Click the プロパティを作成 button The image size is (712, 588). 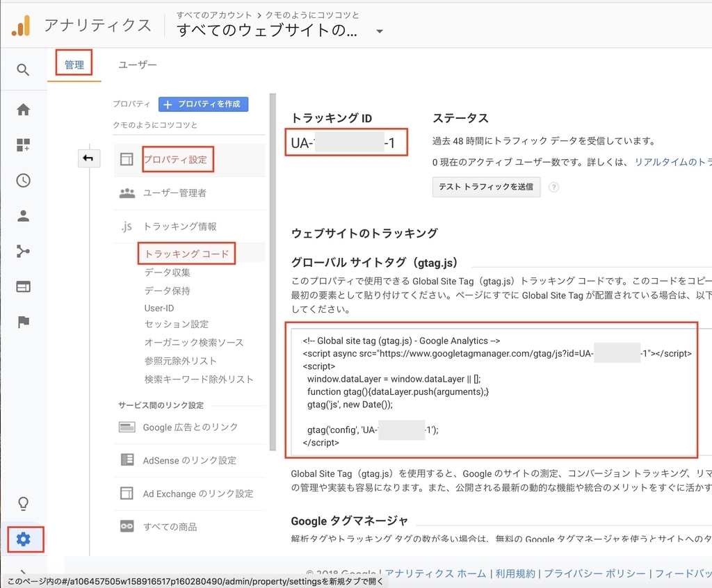point(203,104)
